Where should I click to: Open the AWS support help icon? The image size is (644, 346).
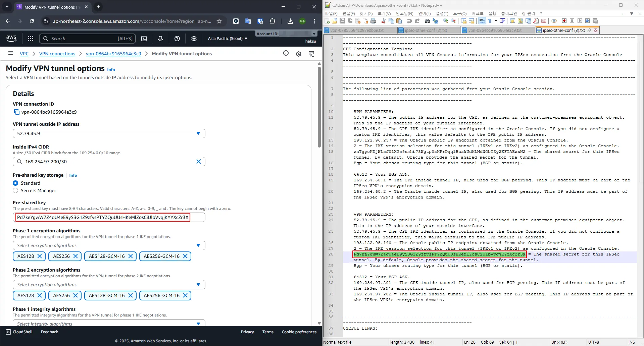pos(177,39)
